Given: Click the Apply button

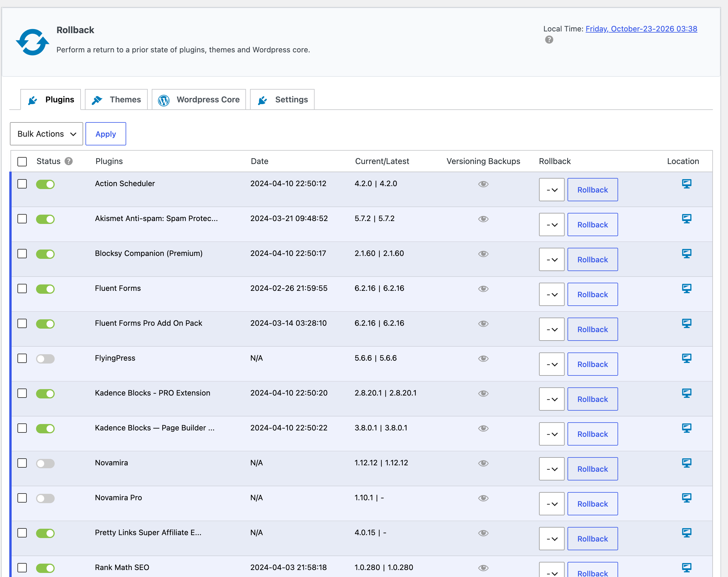Looking at the screenshot, I should pos(106,134).
